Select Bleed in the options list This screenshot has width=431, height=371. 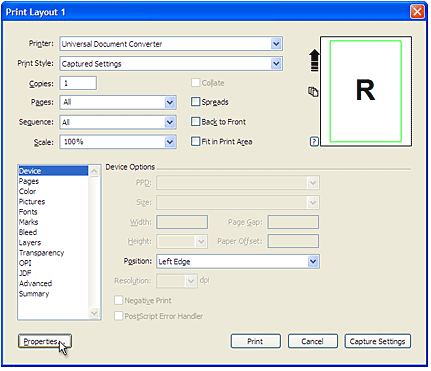click(x=53, y=232)
